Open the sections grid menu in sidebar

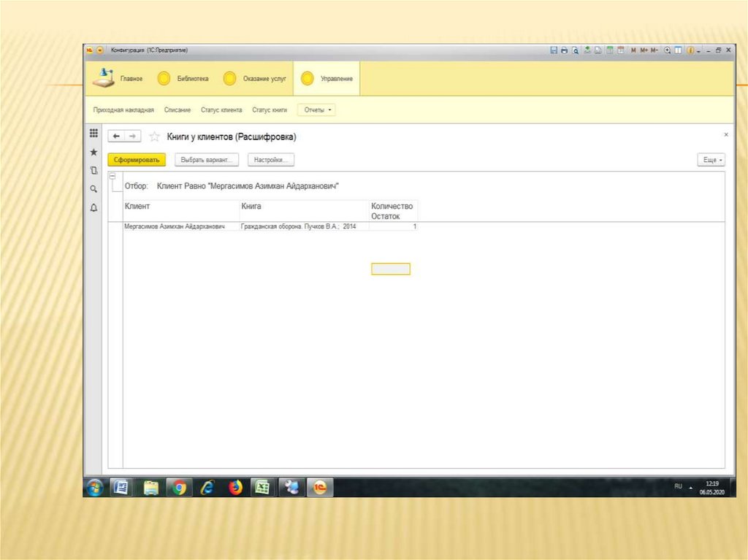tap(93, 134)
